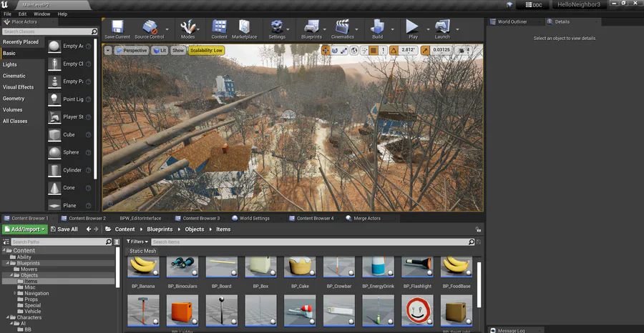
Task: Click the camera speed icon in viewport
Action: pos(462,51)
